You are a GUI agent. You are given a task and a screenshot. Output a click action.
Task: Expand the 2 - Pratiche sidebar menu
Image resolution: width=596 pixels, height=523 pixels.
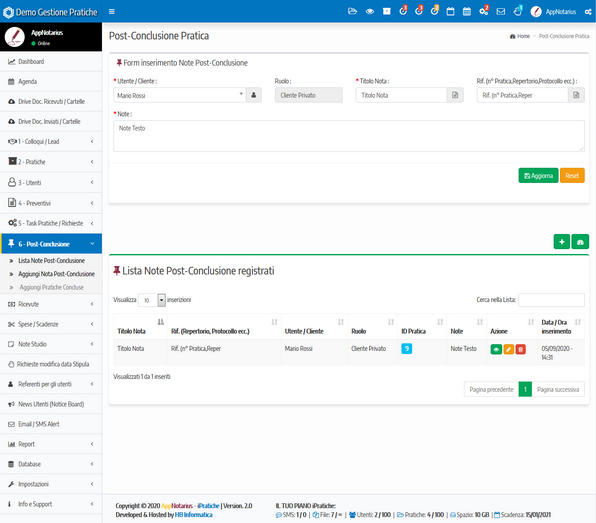51,162
